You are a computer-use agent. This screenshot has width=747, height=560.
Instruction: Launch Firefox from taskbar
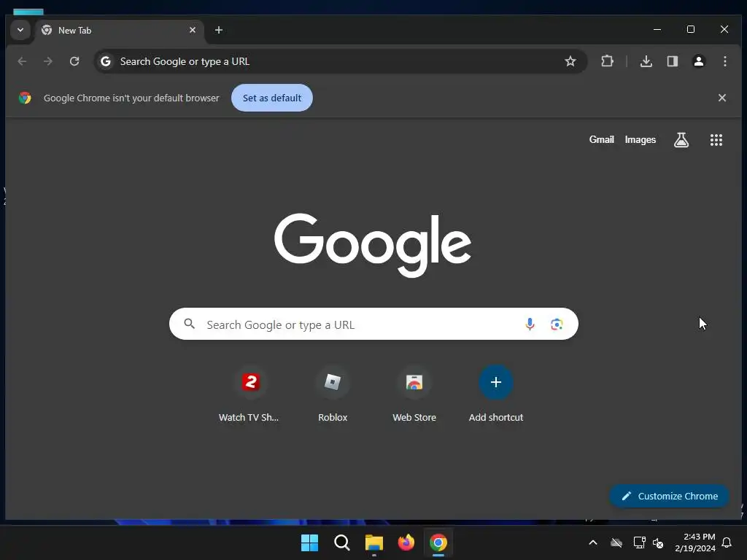[406, 542]
